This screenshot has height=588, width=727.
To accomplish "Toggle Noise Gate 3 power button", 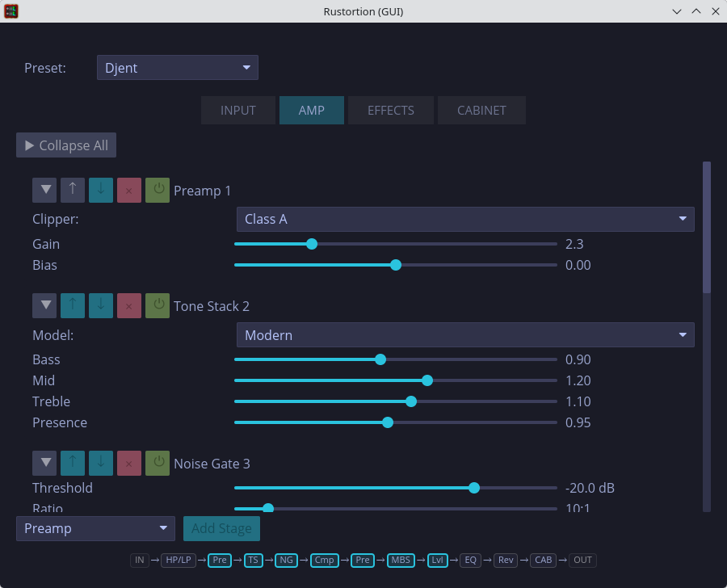I will click(158, 464).
